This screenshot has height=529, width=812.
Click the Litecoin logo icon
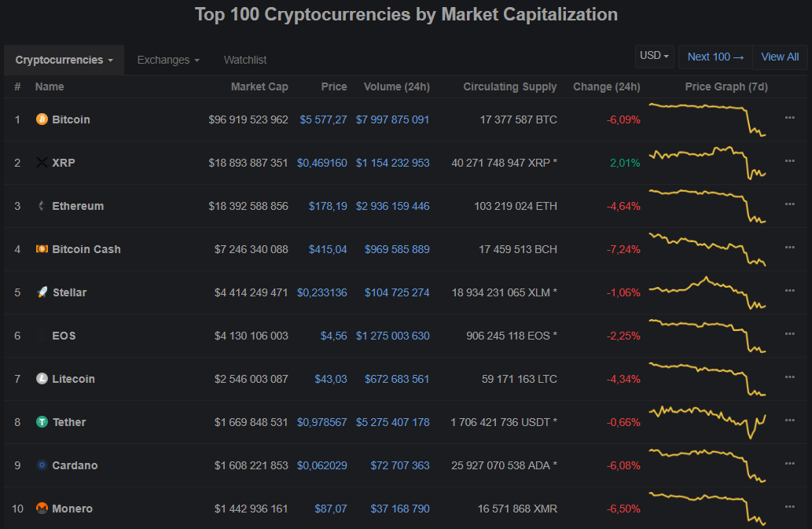42,379
